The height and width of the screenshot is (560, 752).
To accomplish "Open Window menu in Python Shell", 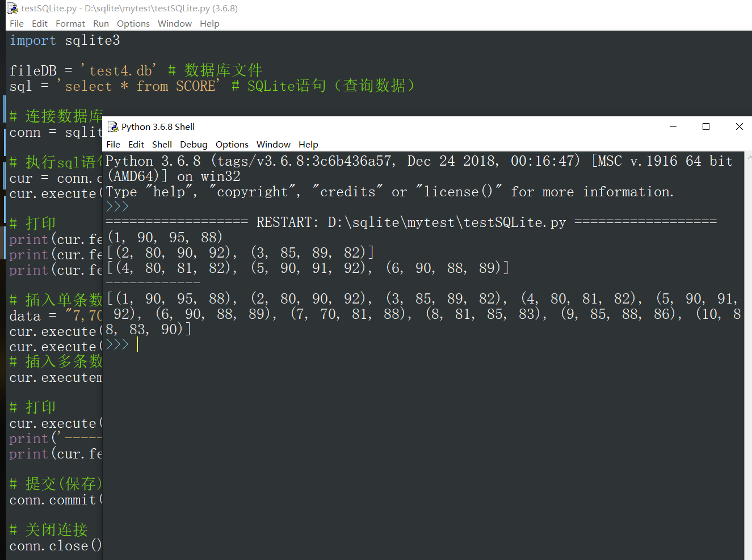I will pos(273,144).
